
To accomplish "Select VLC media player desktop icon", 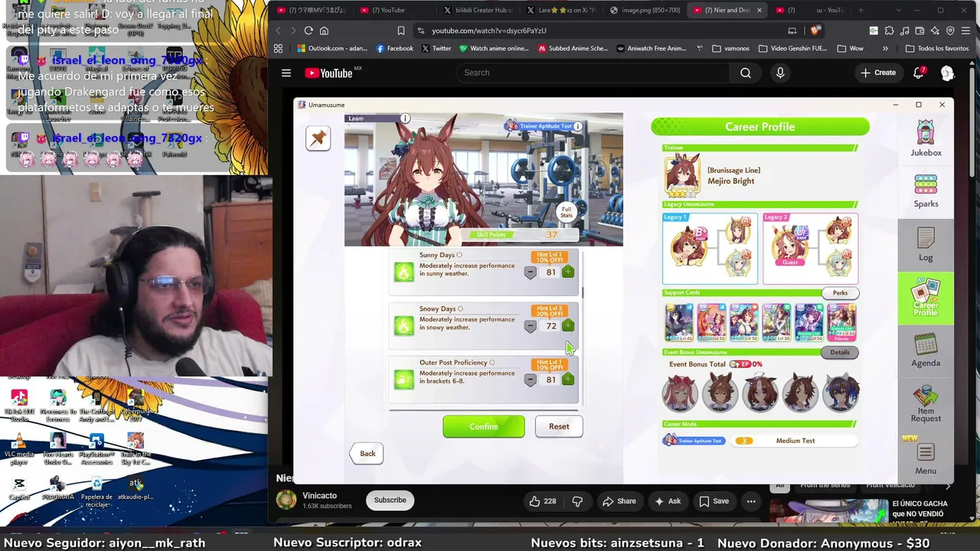I will coord(19,448).
